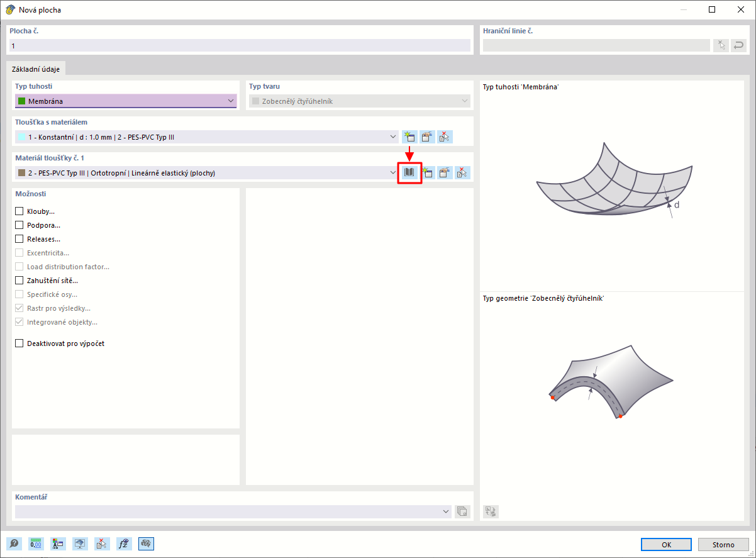Click the brown PES-PVC material color swatch

(21, 172)
